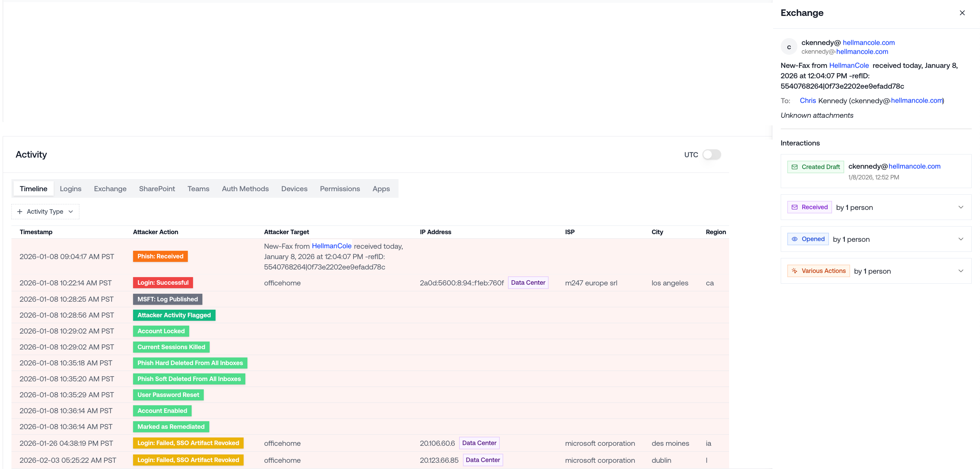The height and width of the screenshot is (469, 980).
Task: Close the Exchange side panel
Action: [962, 13]
